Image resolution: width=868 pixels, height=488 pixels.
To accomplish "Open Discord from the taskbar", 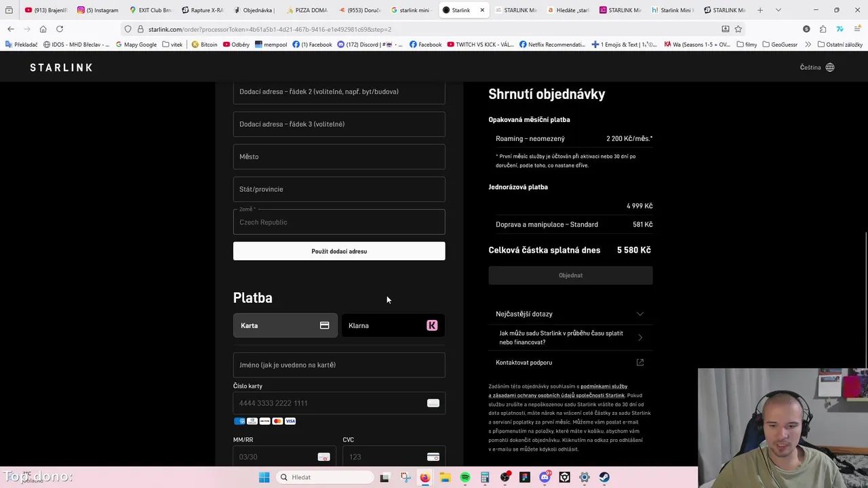I will pos(545,477).
